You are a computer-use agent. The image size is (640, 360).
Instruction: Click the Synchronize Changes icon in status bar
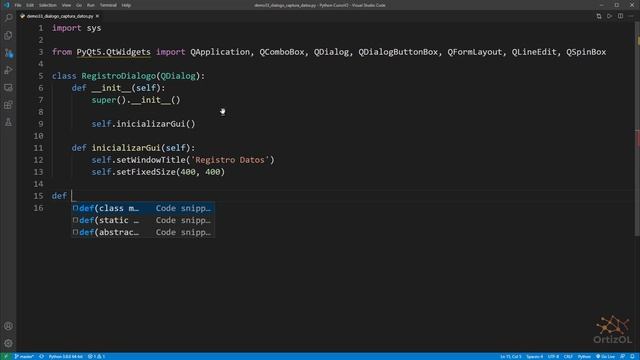41,356
